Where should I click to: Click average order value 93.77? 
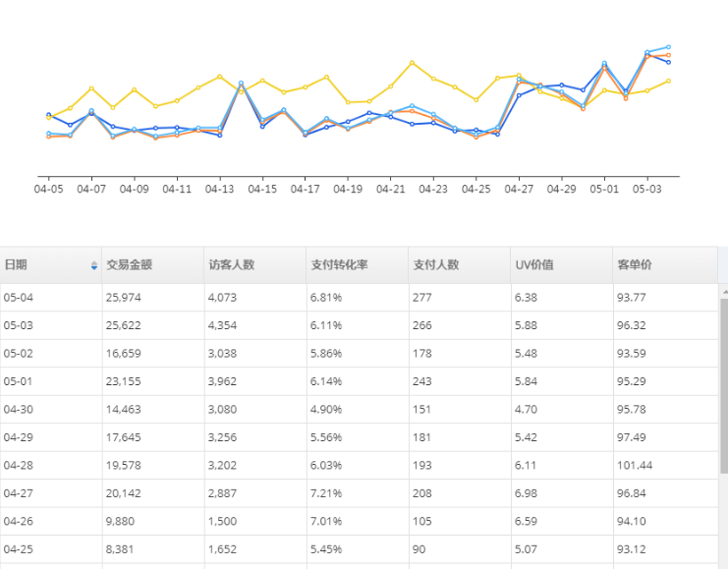point(631,297)
